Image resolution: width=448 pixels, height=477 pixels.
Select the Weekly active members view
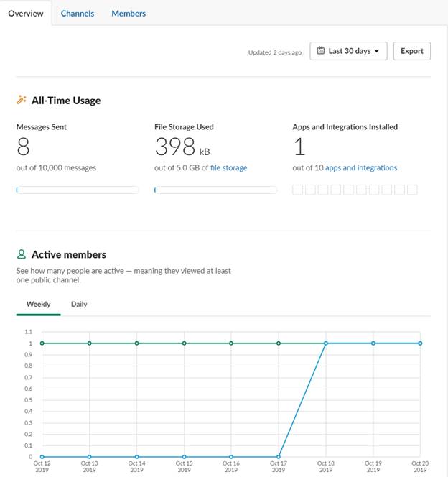click(38, 304)
